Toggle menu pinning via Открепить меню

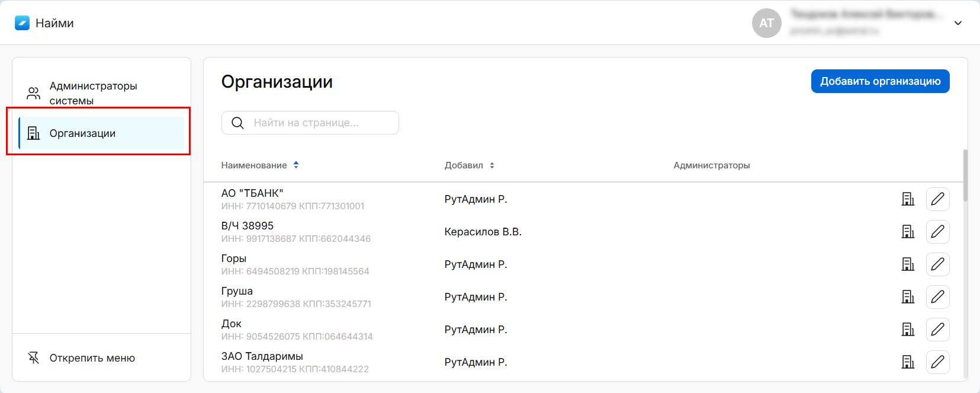(92, 358)
